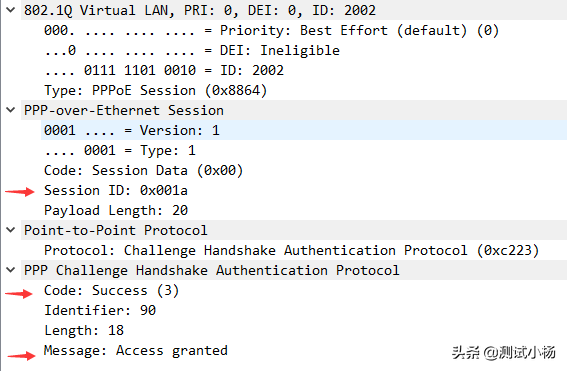The width and height of the screenshot is (567, 371).
Task: Collapse the PPP-over-Ethernet Session section
Action: (11, 110)
